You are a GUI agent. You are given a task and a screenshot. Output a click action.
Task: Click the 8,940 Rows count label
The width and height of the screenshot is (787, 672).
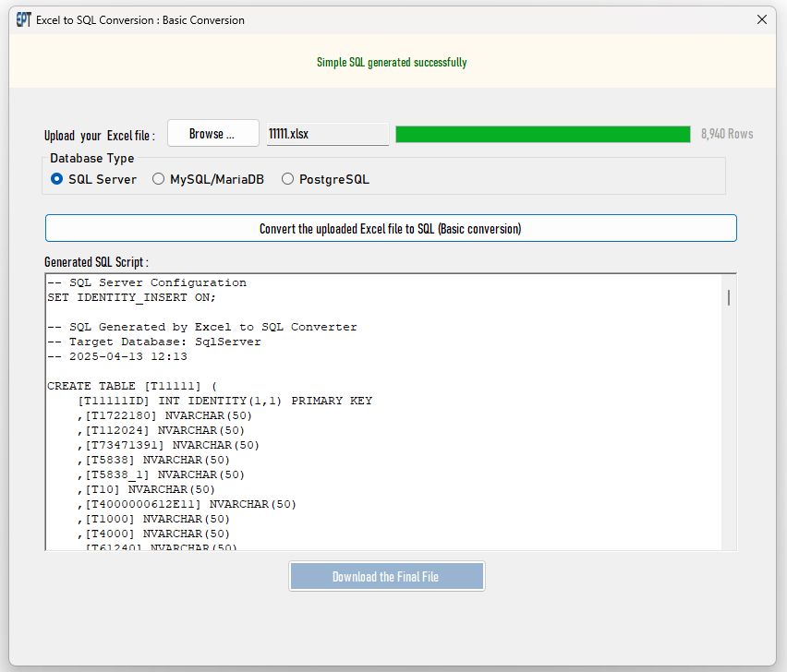[727, 134]
